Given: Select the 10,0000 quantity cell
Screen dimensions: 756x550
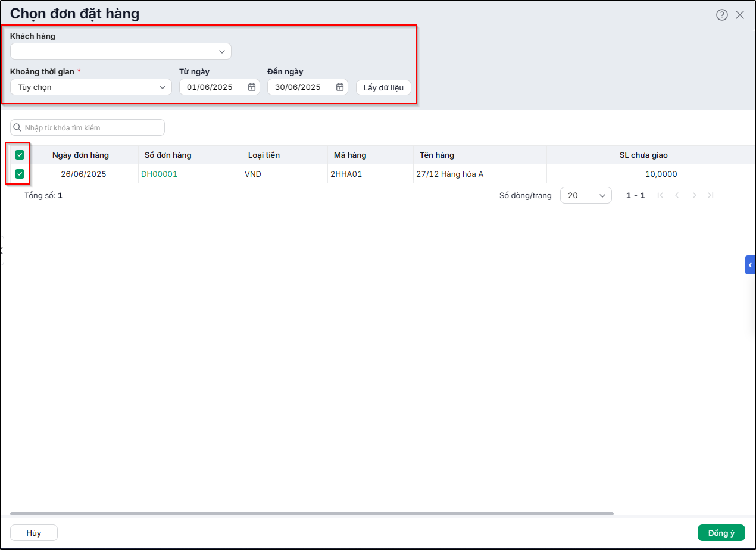Looking at the screenshot, I should coord(613,174).
